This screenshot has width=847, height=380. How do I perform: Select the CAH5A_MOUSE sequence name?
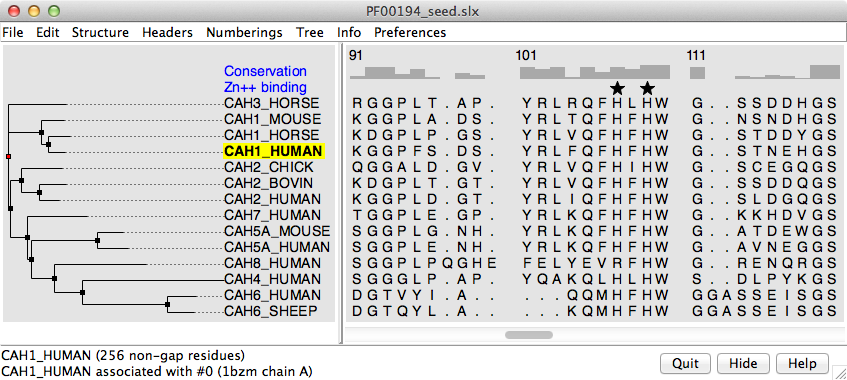(x=277, y=231)
